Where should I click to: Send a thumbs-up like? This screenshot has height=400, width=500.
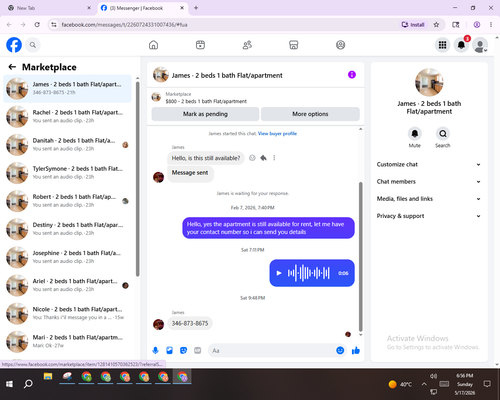tap(356, 350)
